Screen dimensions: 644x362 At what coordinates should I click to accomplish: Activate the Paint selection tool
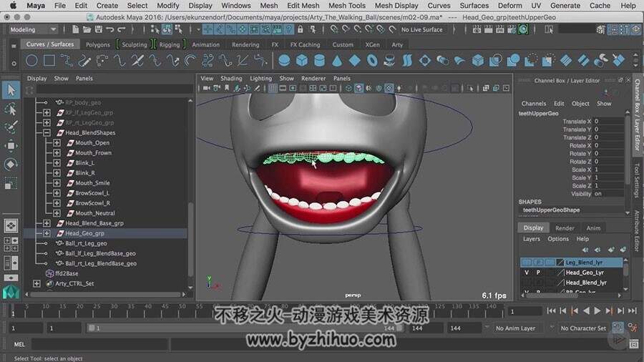pyautogui.click(x=11, y=127)
